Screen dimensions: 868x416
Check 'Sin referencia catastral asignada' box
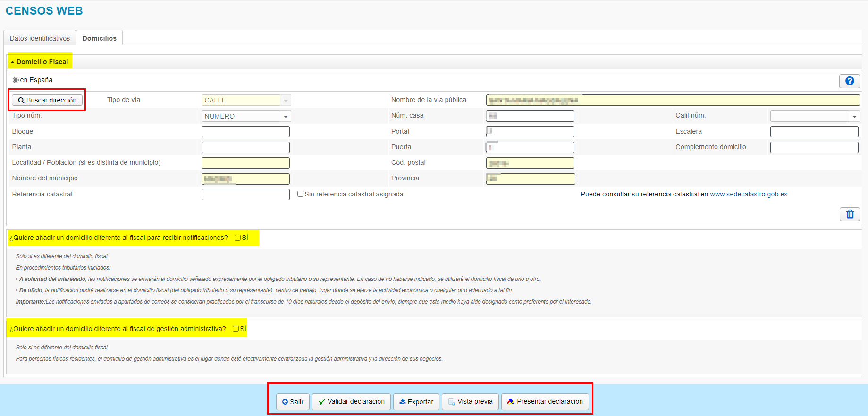click(300, 194)
